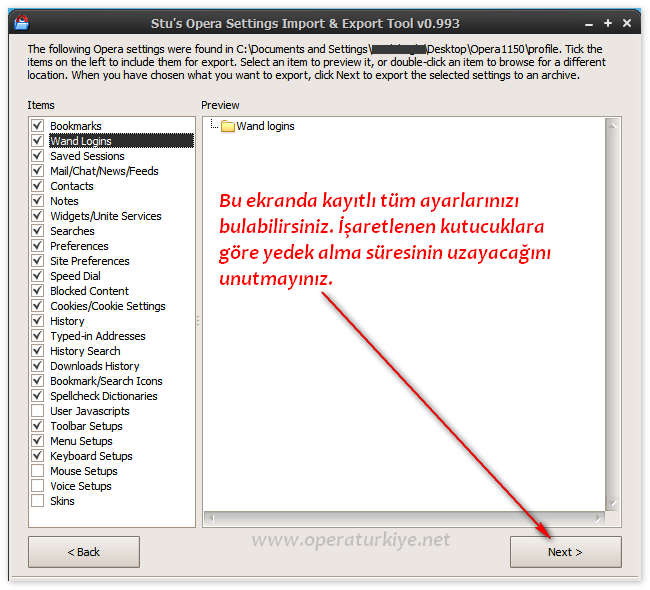Select the Bookmark/Search Icons item text
The width and height of the screenshot is (650, 590).
click(107, 381)
